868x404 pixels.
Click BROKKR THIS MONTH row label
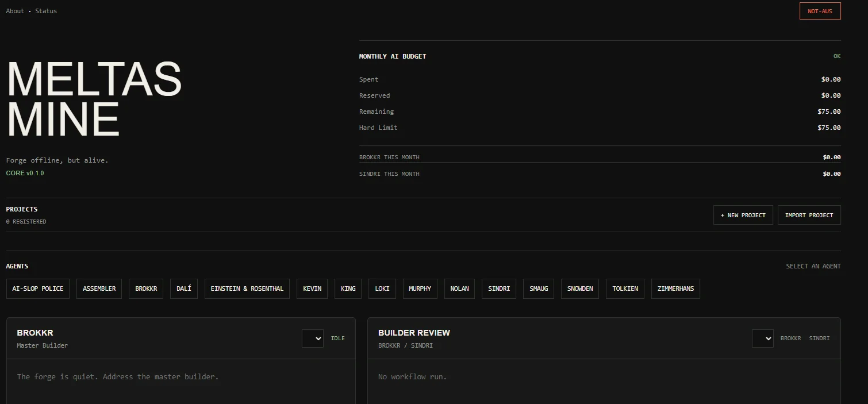[389, 157]
